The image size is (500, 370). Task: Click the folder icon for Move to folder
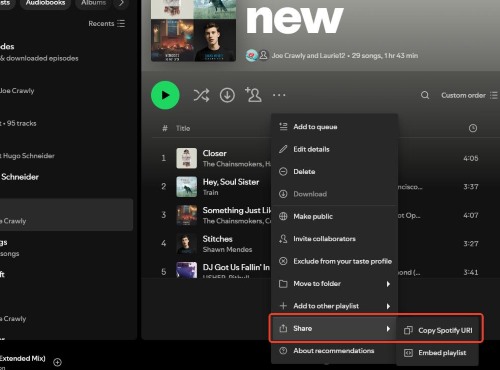(x=283, y=284)
